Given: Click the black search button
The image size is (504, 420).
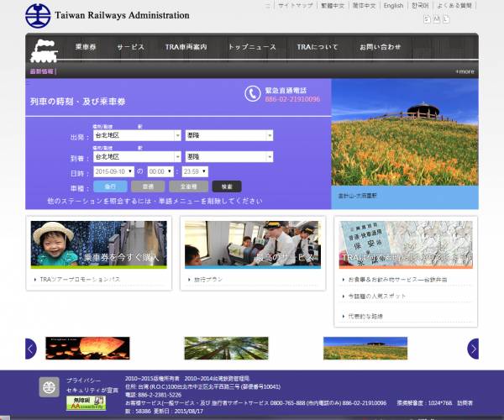Looking at the screenshot, I should 227,186.
